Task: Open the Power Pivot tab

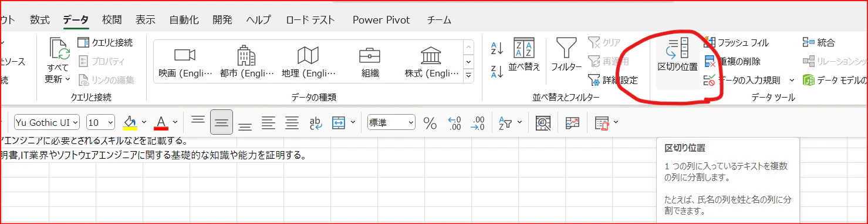Action: [380, 19]
